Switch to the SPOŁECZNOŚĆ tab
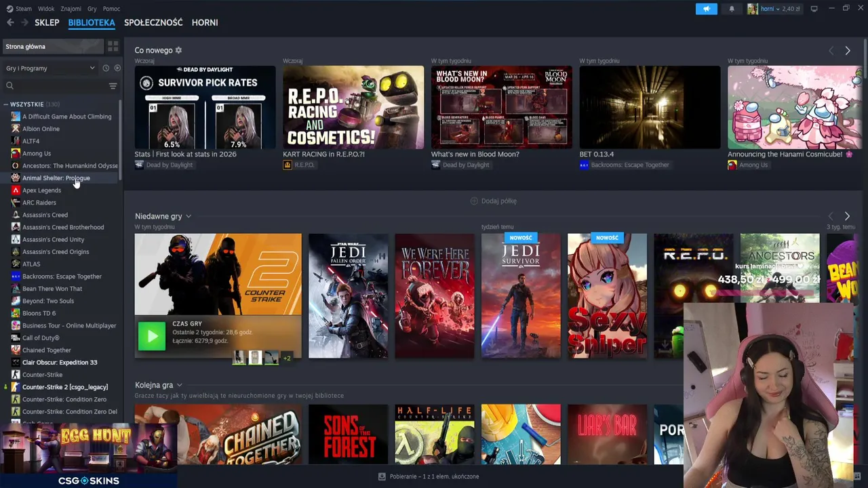 point(153,22)
